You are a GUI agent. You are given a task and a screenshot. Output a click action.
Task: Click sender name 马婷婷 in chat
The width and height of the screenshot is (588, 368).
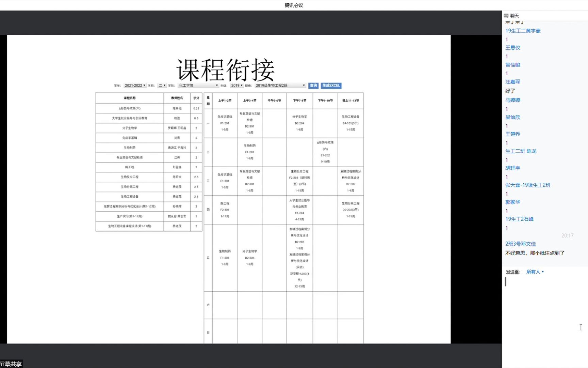[513, 100]
